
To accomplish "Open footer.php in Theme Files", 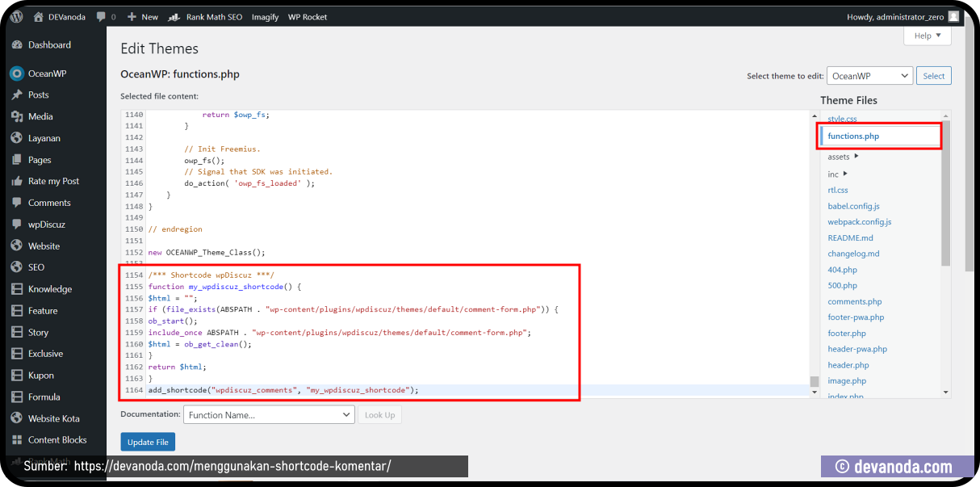I will pyautogui.click(x=847, y=334).
